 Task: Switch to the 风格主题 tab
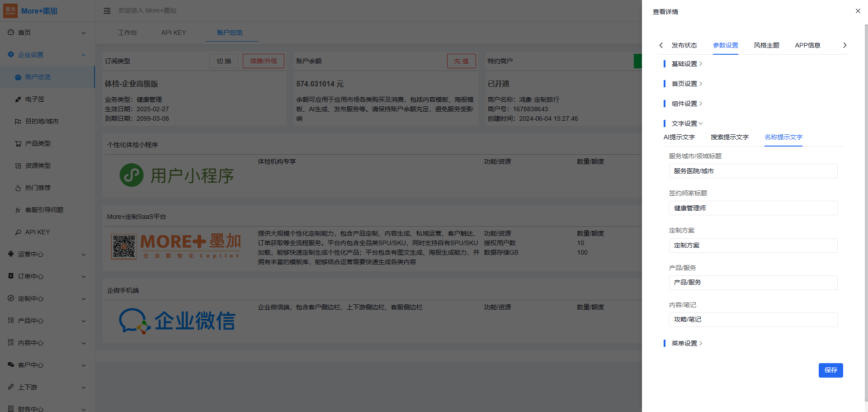pos(766,45)
